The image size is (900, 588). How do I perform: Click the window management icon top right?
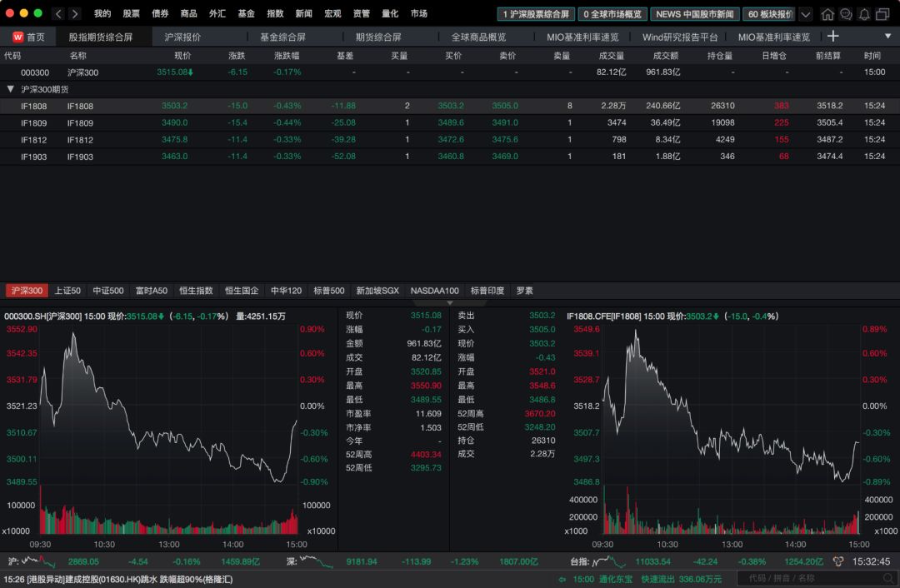coord(883,13)
